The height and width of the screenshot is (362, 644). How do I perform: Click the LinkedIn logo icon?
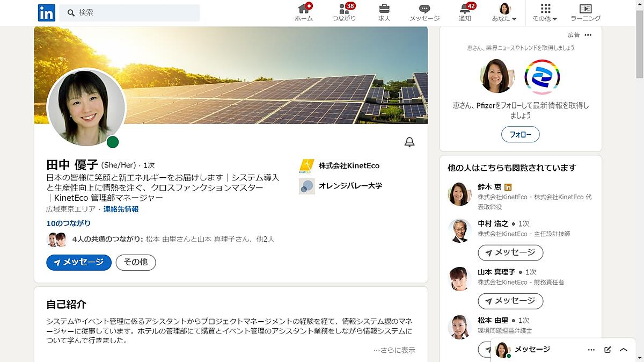pyautogui.click(x=46, y=12)
